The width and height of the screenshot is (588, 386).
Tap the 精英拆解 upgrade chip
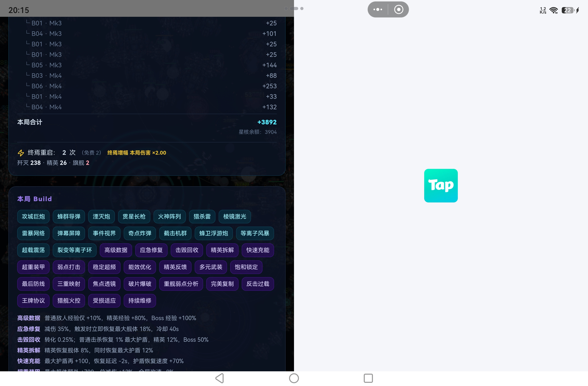222,250
